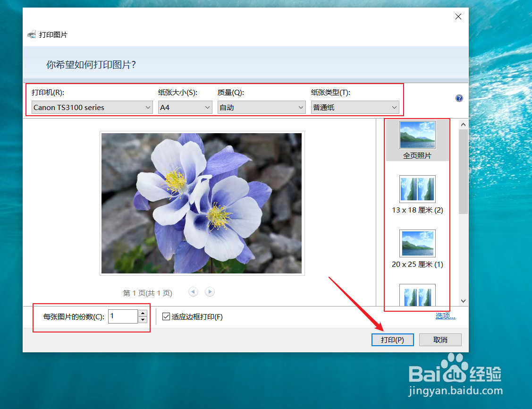Click the 纸张大小(S): label
This screenshot has width=532, height=409.
click(177, 92)
